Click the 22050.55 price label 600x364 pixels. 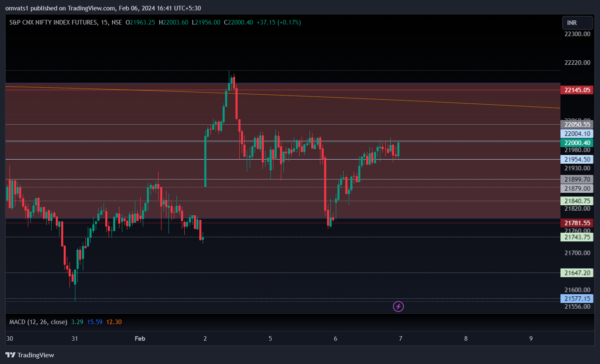[577, 125]
